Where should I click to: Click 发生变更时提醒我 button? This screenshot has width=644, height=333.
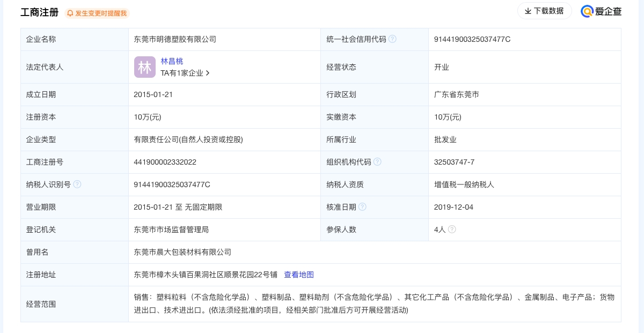coord(97,13)
